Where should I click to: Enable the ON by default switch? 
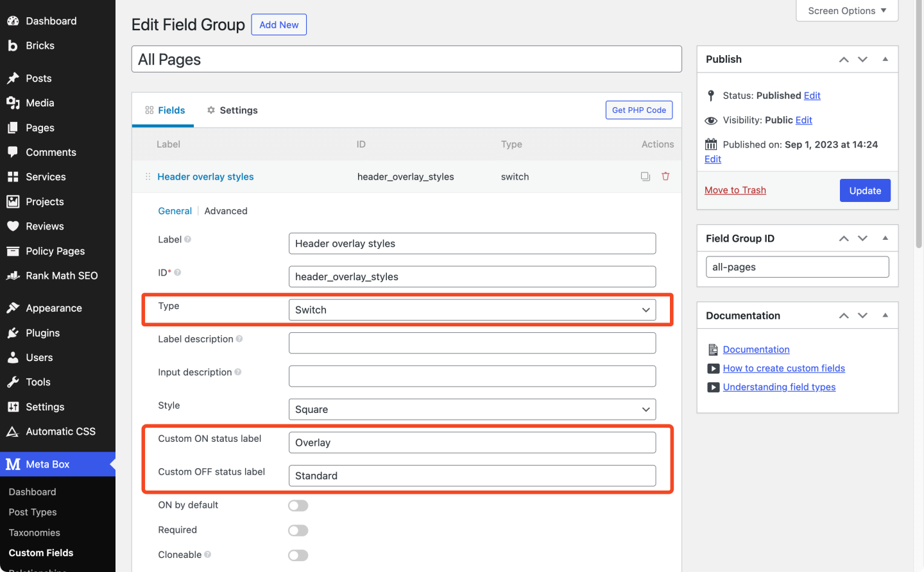pyautogui.click(x=298, y=506)
